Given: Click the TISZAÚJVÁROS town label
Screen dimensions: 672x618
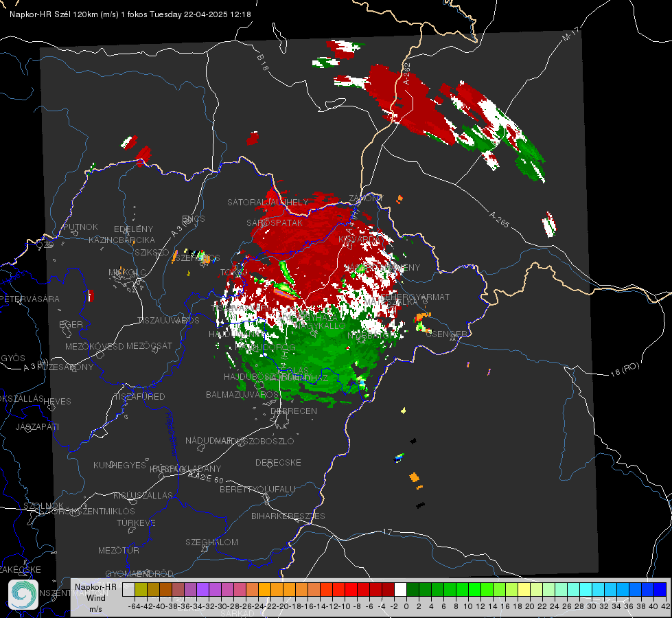Looking at the screenshot, I should click(168, 321).
